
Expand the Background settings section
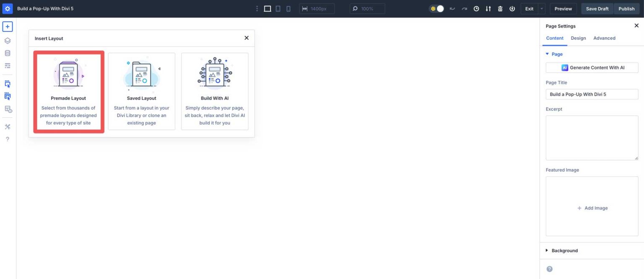[x=564, y=250]
